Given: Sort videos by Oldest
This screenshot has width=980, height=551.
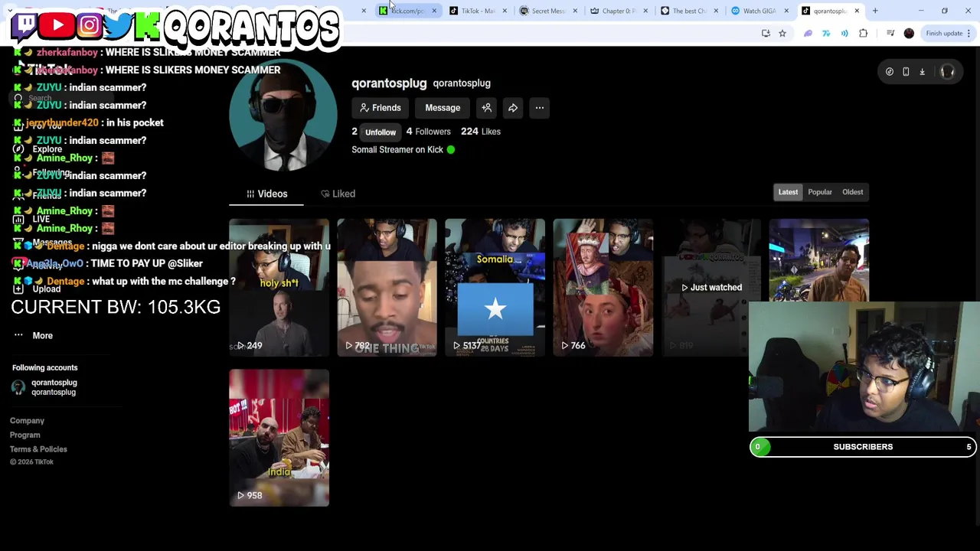Looking at the screenshot, I should tap(852, 192).
